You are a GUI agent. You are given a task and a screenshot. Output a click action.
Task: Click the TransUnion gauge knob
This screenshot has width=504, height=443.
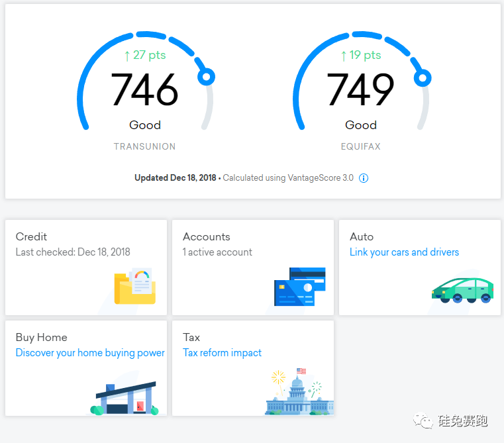click(x=207, y=77)
